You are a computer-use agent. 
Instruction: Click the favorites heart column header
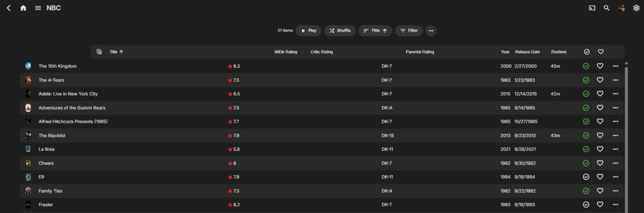[x=601, y=52]
